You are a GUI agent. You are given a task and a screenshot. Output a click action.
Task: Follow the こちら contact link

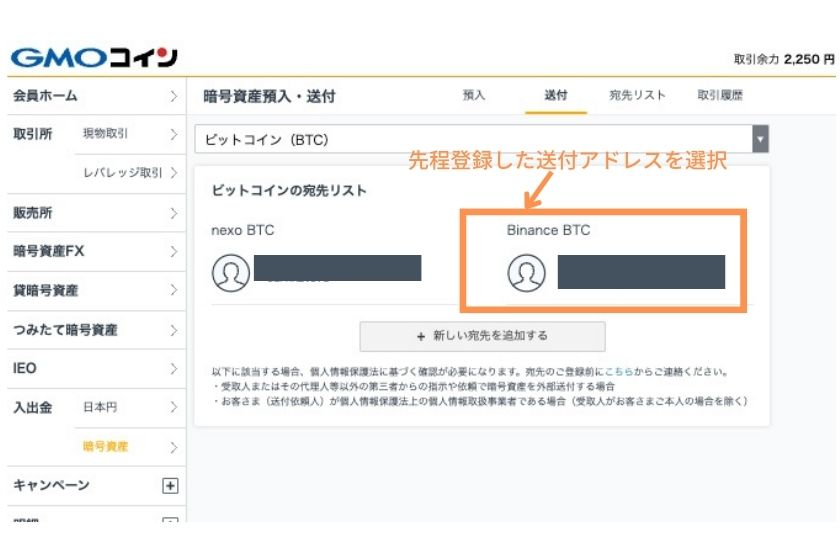(x=619, y=371)
